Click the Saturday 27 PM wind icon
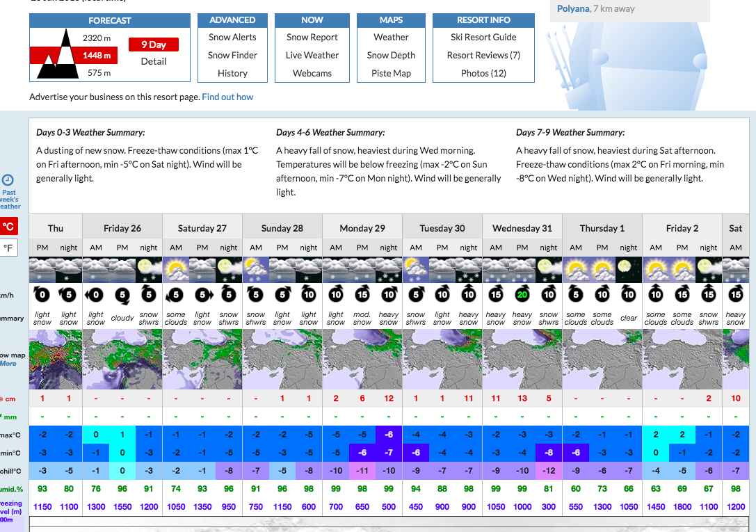The height and width of the screenshot is (532, 756). pos(203,294)
